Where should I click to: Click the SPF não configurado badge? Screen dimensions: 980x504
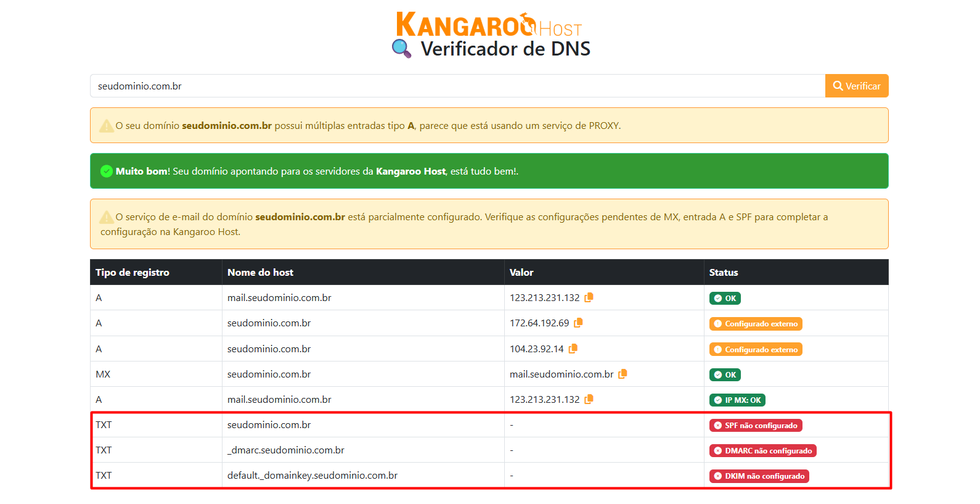[x=756, y=426]
